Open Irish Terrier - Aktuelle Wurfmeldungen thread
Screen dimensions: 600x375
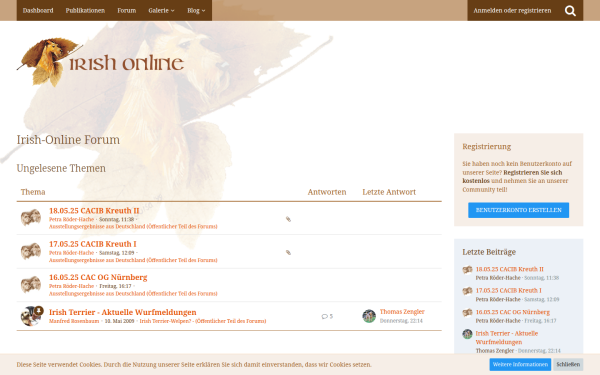pos(122,312)
